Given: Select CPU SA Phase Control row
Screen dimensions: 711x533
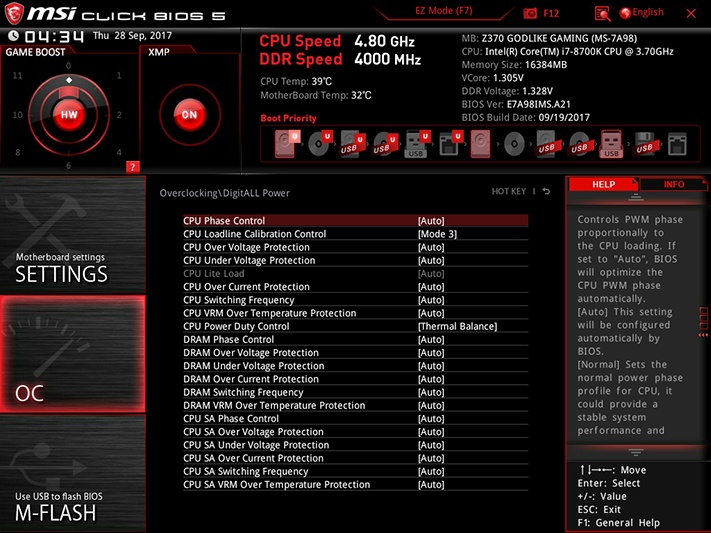Looking at the screenshot, I should coord(356,418).
